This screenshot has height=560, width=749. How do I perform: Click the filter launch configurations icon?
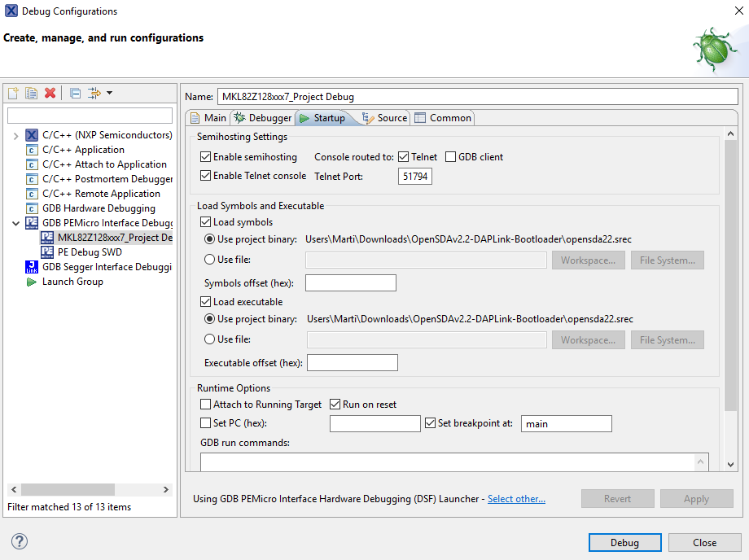pyautogui.click(x=94, y=94)
